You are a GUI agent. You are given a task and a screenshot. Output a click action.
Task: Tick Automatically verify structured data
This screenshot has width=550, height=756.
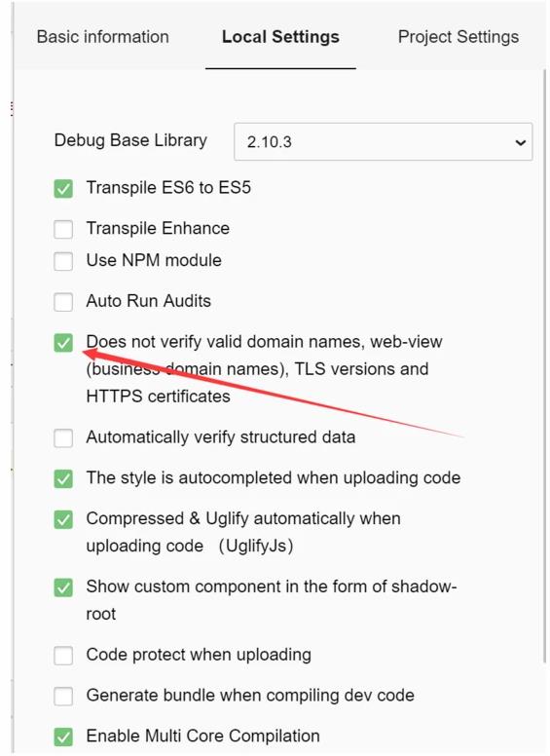[63, 438]
